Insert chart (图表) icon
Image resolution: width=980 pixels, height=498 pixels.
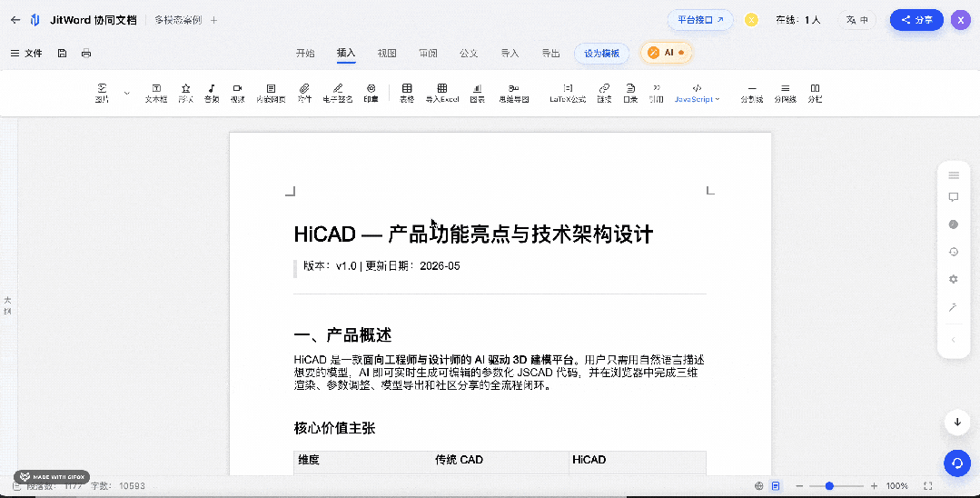pyautogui.click(x=478, y=88)
